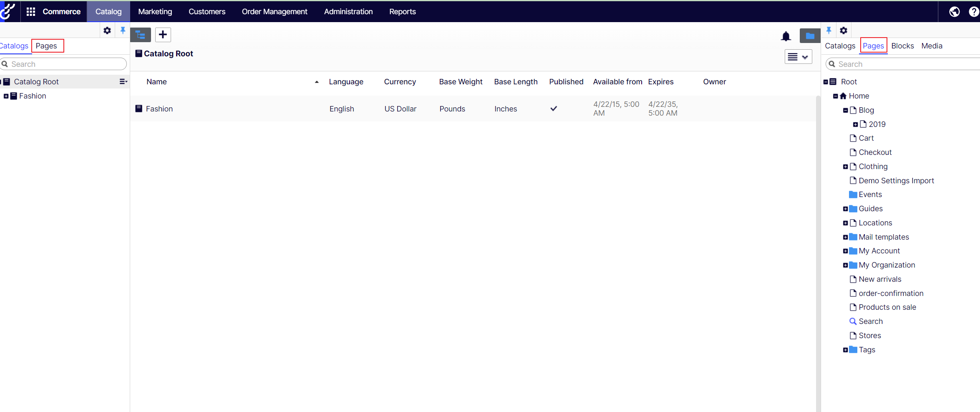The width and height of the screenshot is (980, 412).
Task: Open the application grid launcher icon
Action: [x=31, y=12]
